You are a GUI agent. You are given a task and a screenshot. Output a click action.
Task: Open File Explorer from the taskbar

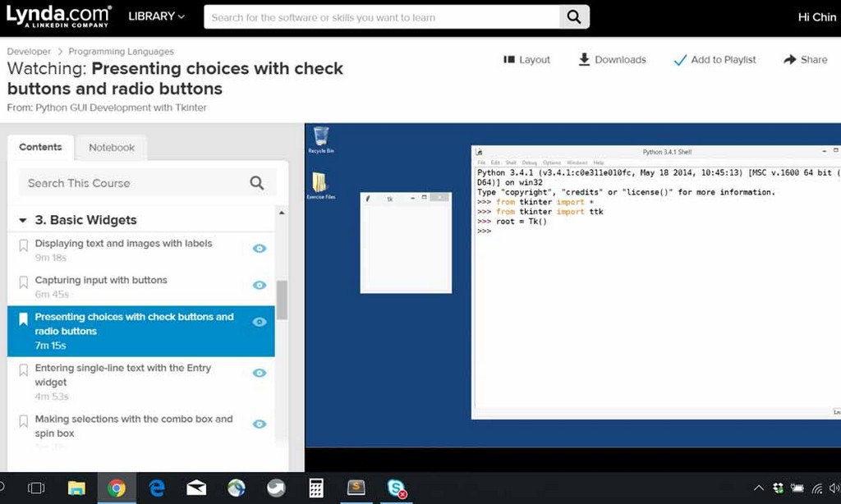(76, 488)
